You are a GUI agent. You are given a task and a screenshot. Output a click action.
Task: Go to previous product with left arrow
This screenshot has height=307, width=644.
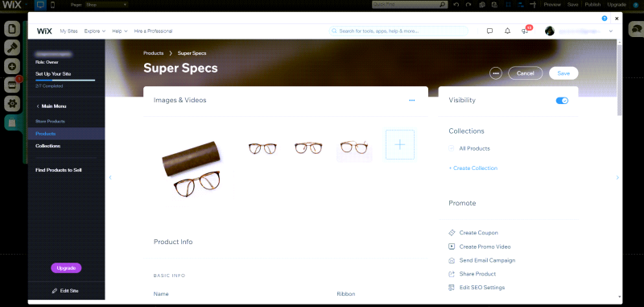pyautogui.click(x=110, y=177)
